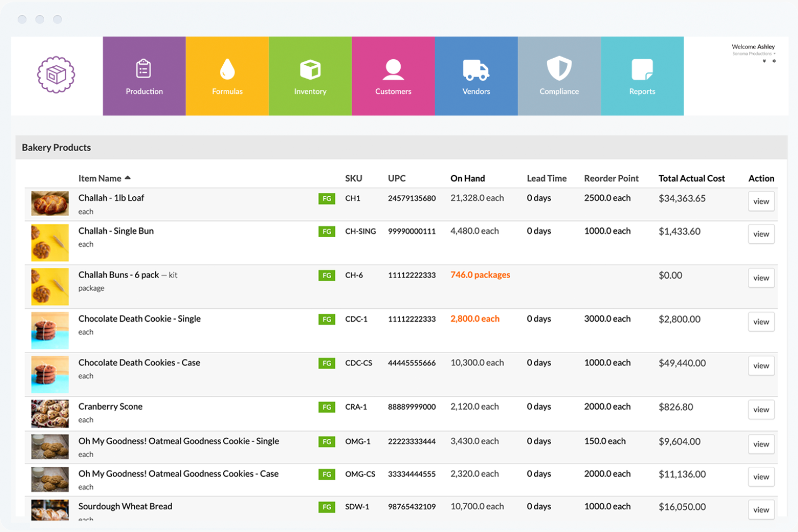Viewport: 798px width, 532px height.
Task: View the Challah - Single Bun item
Action: point(761,234)
